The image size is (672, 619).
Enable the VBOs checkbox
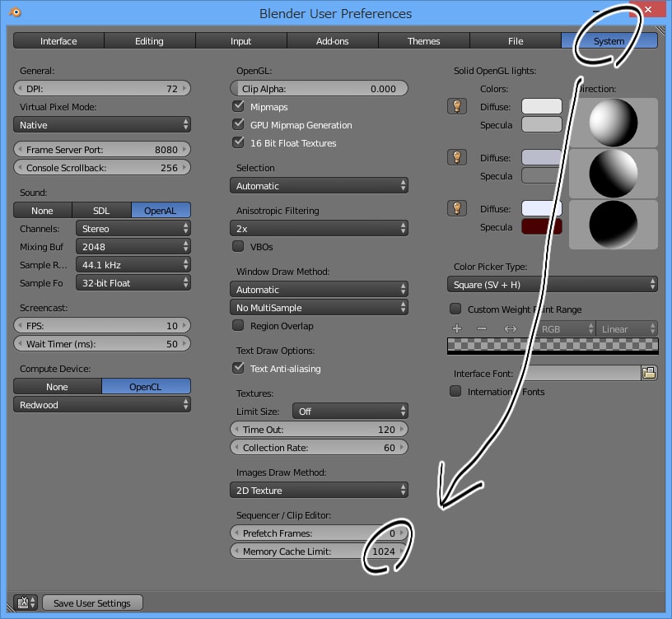(238, 246)
